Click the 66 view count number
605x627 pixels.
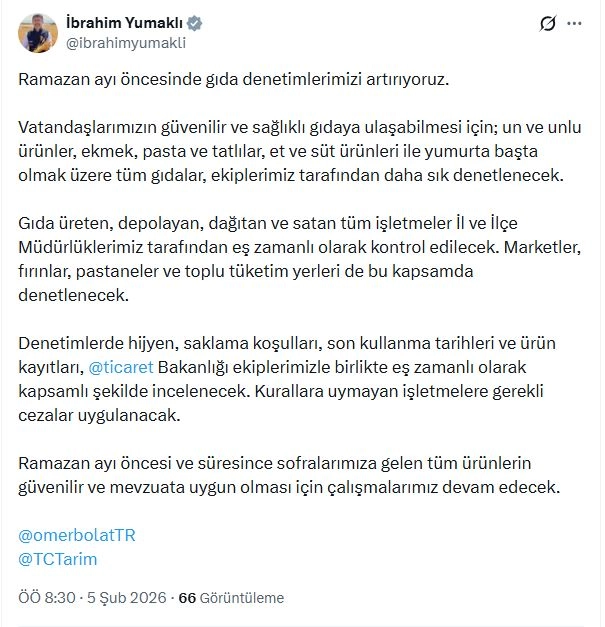186,598
